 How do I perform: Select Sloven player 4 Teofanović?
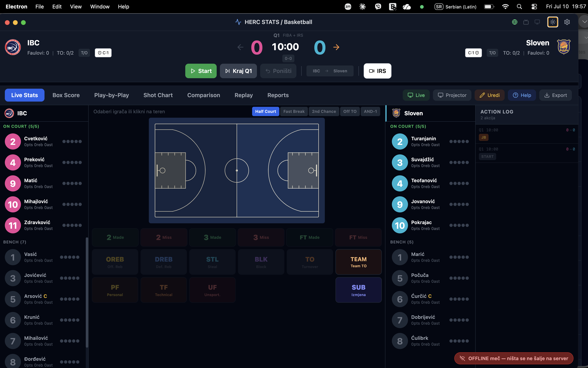430,183
